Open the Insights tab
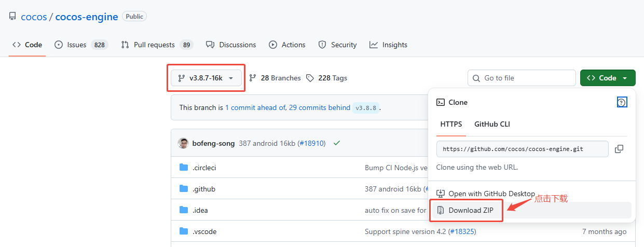644x247 pixels. point(388,45)
